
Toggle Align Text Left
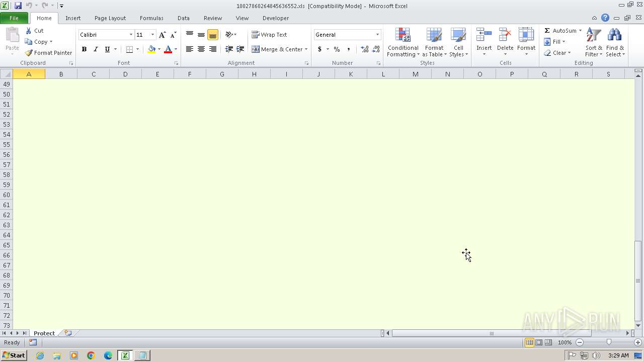click(x=190, y=49)
